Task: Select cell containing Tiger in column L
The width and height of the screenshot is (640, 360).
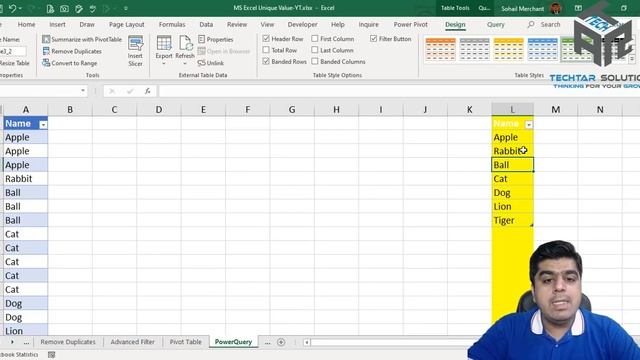Action: pyautogui.click(x=512, y=220)
